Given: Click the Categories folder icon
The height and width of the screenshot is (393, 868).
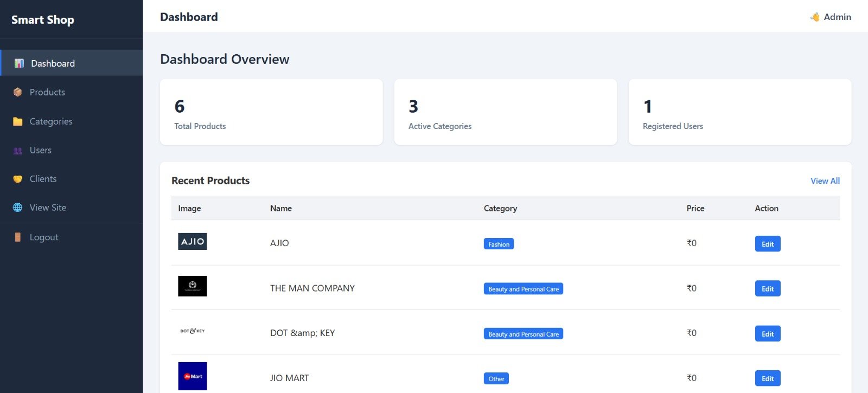Looking at the screenshot, I should pos(18,121).
